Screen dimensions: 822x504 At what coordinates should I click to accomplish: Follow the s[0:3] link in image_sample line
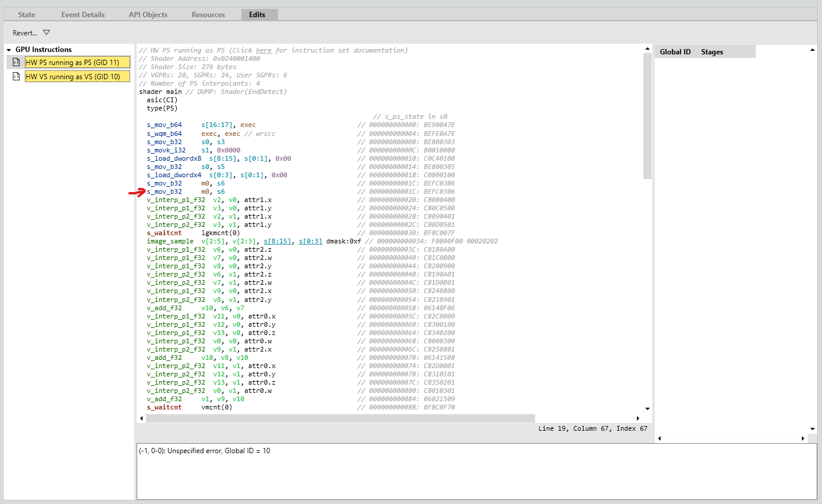tap(310, 241)
